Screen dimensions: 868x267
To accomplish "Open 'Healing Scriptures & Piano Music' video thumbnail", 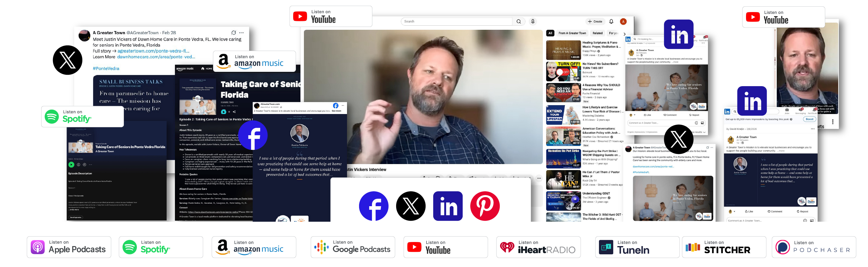I will (563, 50).
